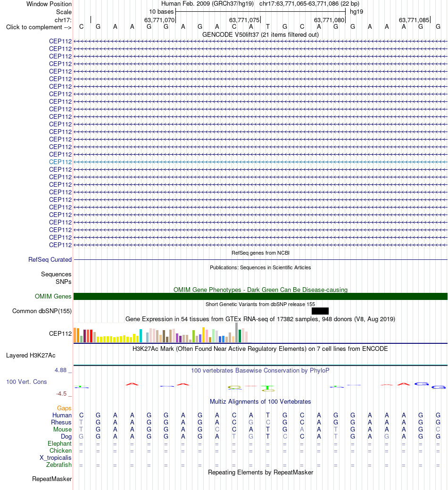Image resolution: width=448 pixels, height=490 pixels.
Task: Select the Window Position label
Action: coord(49,4)
